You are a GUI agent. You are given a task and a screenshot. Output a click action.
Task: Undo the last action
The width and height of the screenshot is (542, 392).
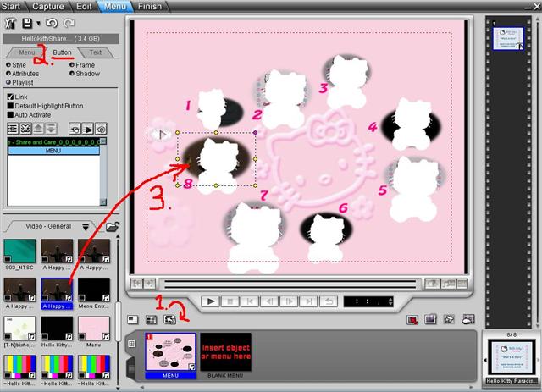point(52,23)
